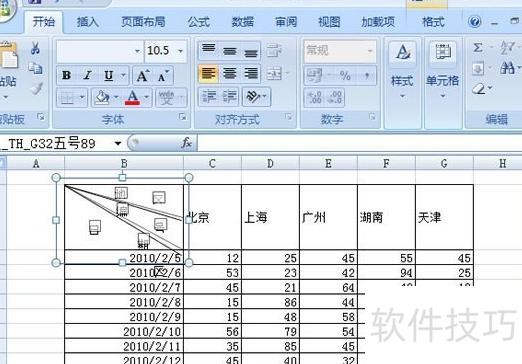Click the insert function fx button
The height and width of the screenshot is (364, 522).
(x=186, y=143)
